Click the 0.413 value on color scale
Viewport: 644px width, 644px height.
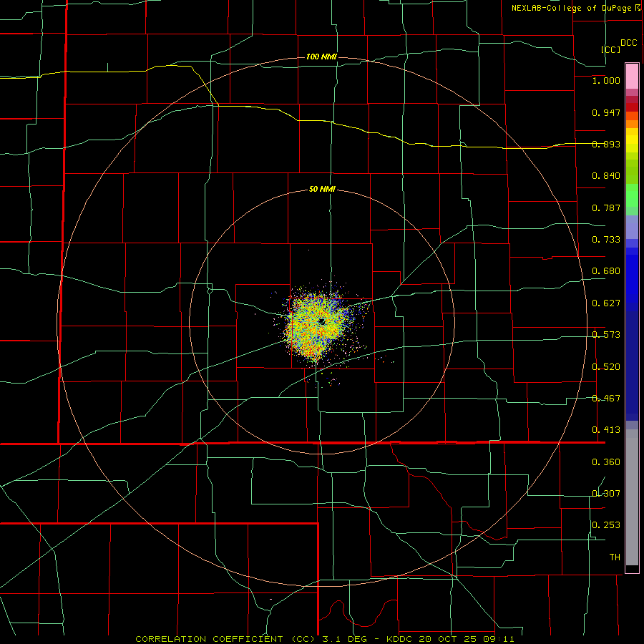coord(606,430)
